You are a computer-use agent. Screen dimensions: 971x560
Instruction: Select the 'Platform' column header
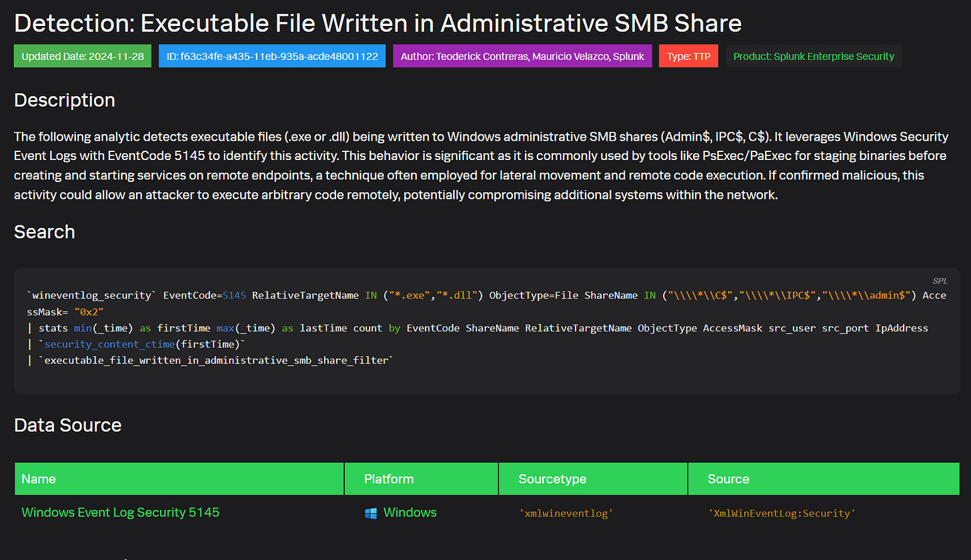389,479
